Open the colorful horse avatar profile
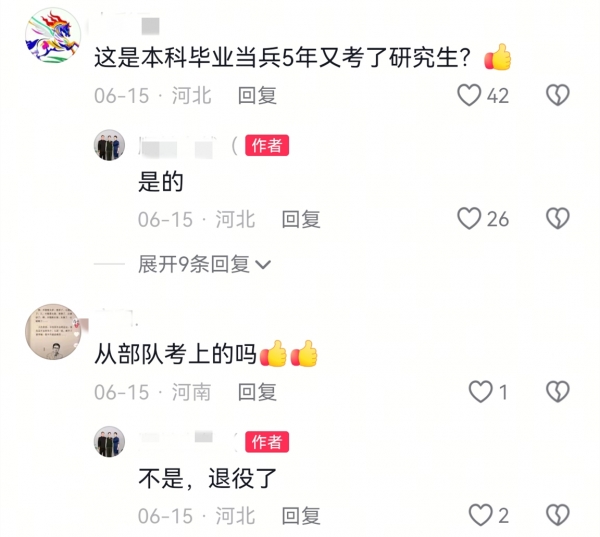Screen dimensions: 600x537 point(53,35)
